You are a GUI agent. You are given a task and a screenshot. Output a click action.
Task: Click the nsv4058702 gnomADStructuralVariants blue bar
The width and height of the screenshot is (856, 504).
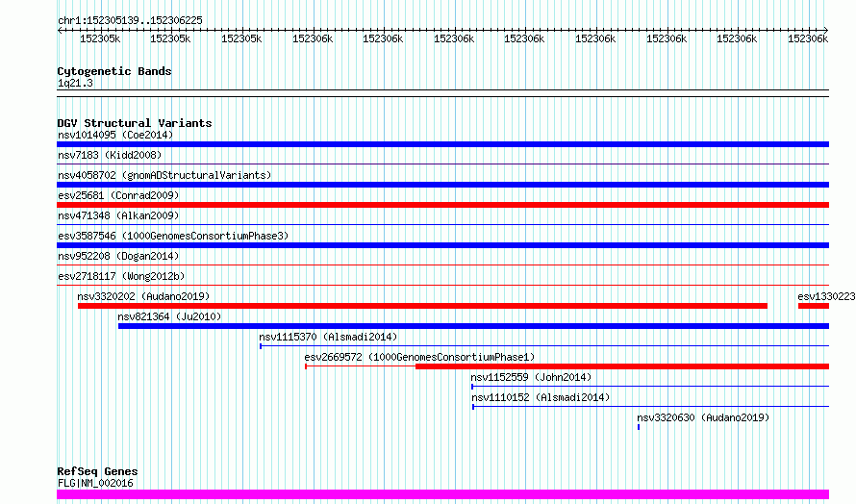(x=442, y=185)
